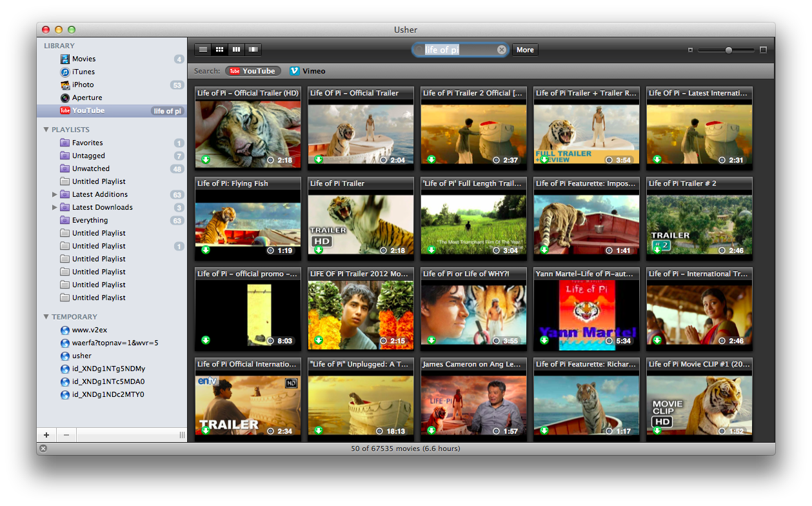Click the sidebar resize grip handle
812x506 pixels.
pos(182,435)
